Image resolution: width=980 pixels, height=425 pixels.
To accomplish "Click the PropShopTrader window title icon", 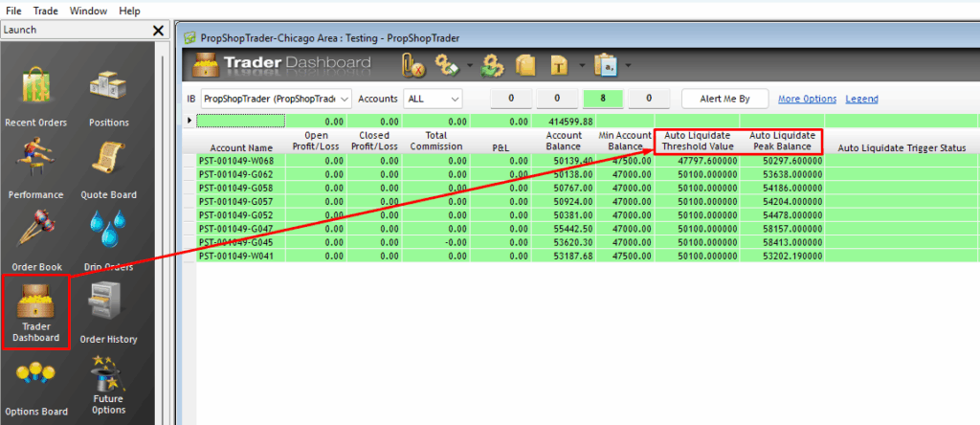I will click(190, 38).
